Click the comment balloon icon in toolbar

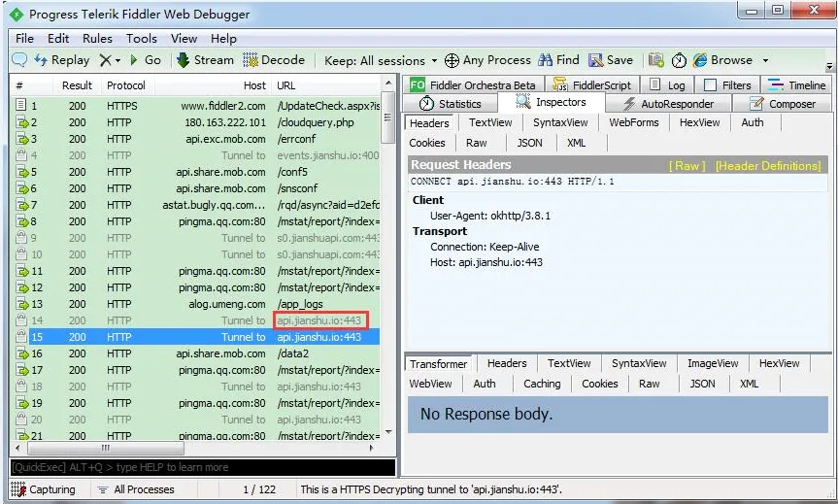18,60
